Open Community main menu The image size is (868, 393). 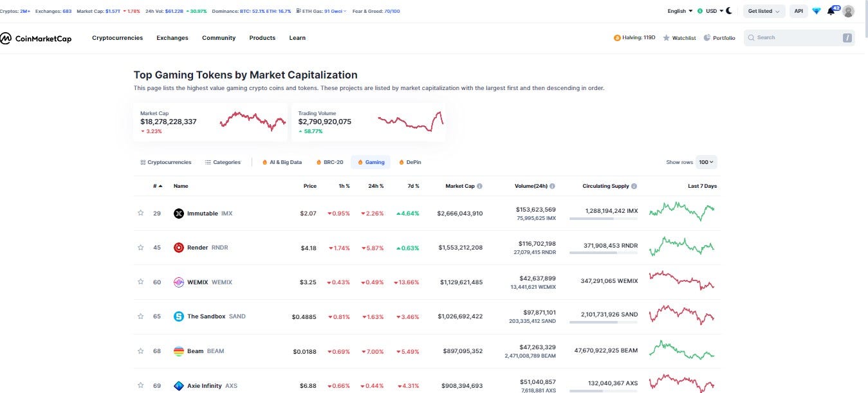coord(219,38)
